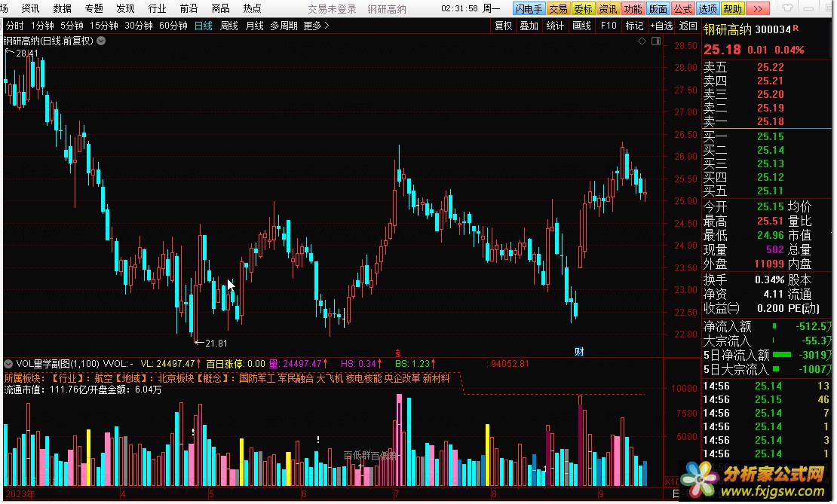Viewport: 837px width, 504px height.
Task: Click the 净流入额 value -512.5万
Action: (814, 326)
